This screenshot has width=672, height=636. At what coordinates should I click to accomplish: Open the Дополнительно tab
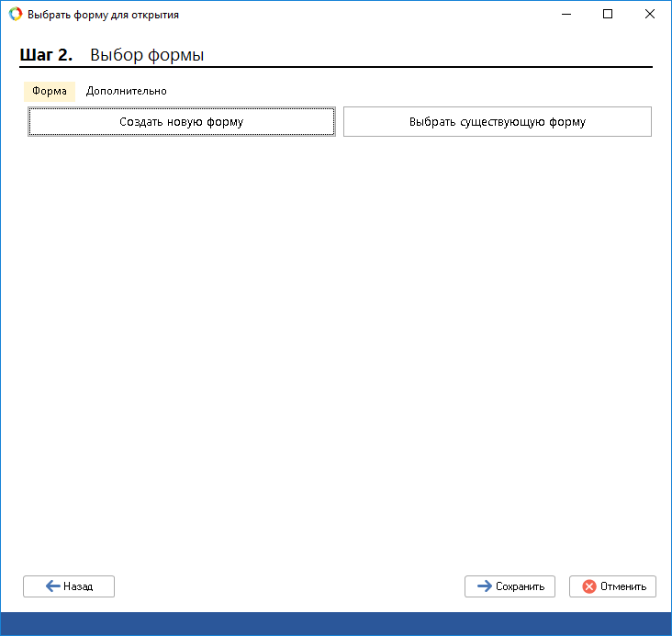127,92
